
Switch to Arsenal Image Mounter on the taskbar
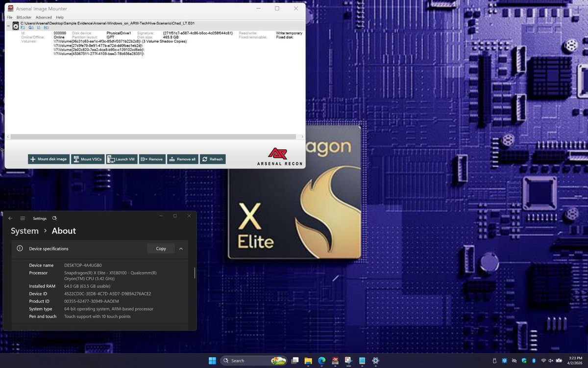point(335,361)
